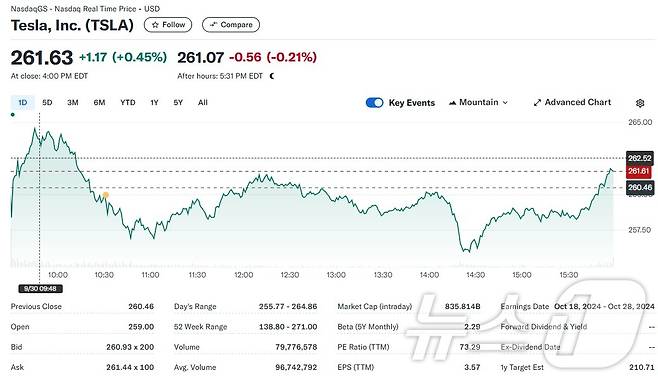Image resolution: width=658 pixels, height=380 pixels.
Task: Click the Earnings Date value
Action: [604, 306]
